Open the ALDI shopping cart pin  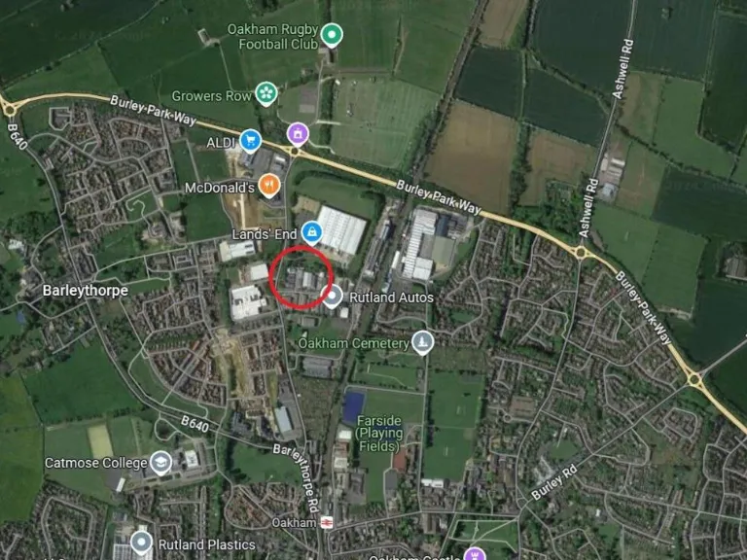point(251,140)
